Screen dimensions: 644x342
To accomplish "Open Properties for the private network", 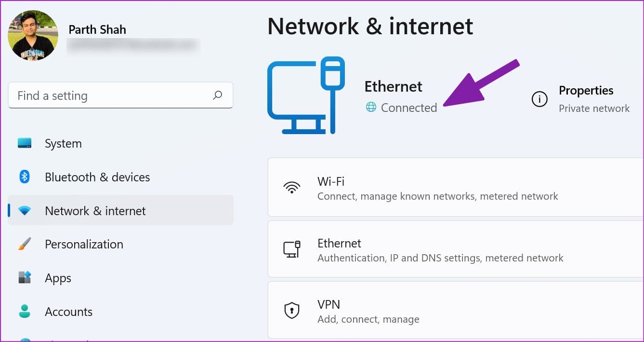I will pyautogui.click(x=580, y=99).
